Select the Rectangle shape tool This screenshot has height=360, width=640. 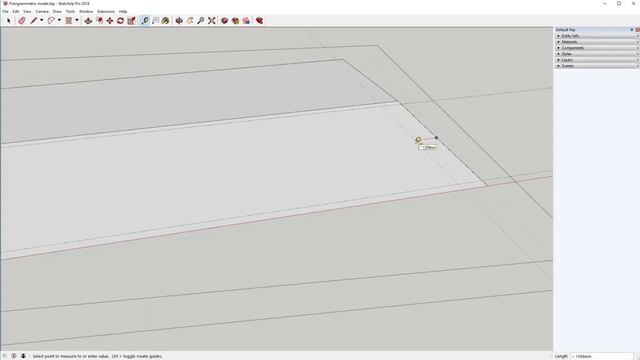pos(69,20)
